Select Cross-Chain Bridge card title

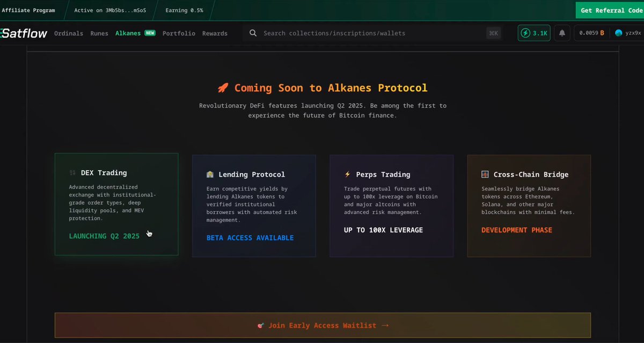coord(531,174)
